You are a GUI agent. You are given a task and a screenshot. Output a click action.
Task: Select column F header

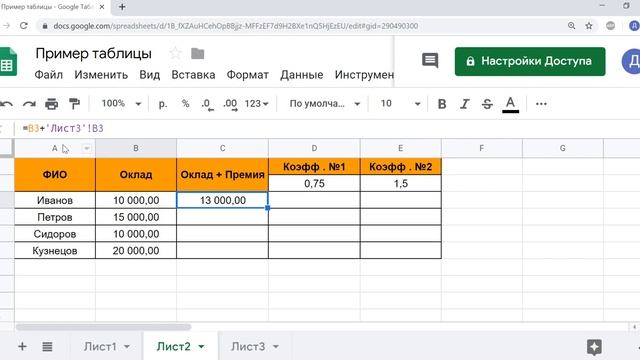coord(482,148)
